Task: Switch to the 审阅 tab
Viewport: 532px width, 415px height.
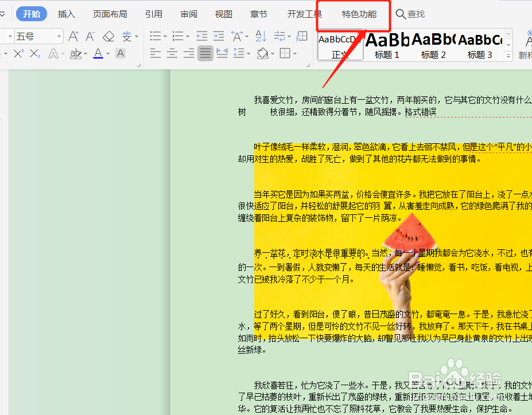Action: (x=189, y=14)
